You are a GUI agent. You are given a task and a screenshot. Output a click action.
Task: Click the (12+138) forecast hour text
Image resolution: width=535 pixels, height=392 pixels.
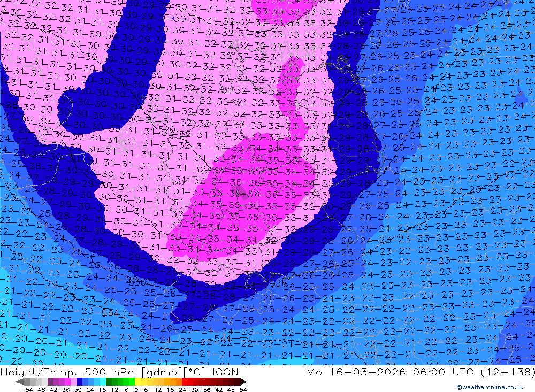(507, 372)
